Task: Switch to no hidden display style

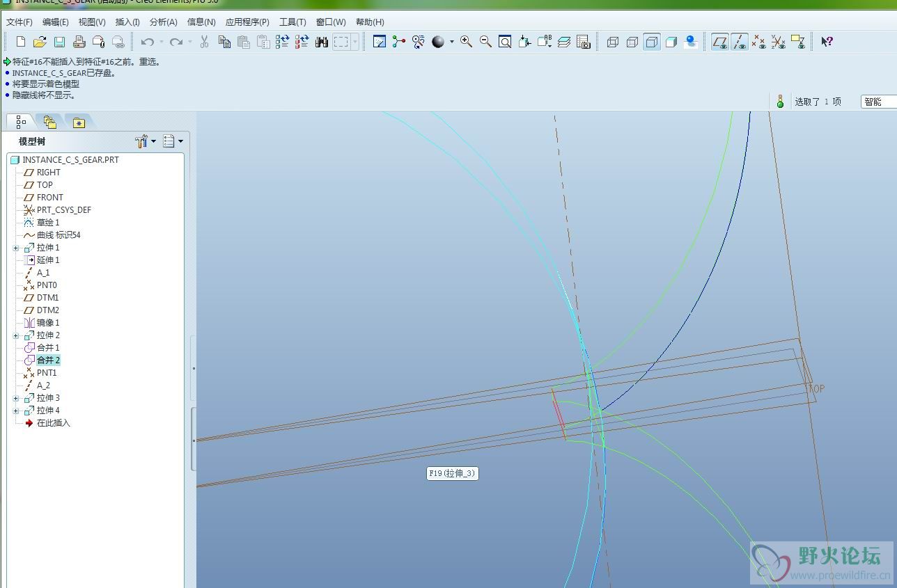Action: point(652,42)
